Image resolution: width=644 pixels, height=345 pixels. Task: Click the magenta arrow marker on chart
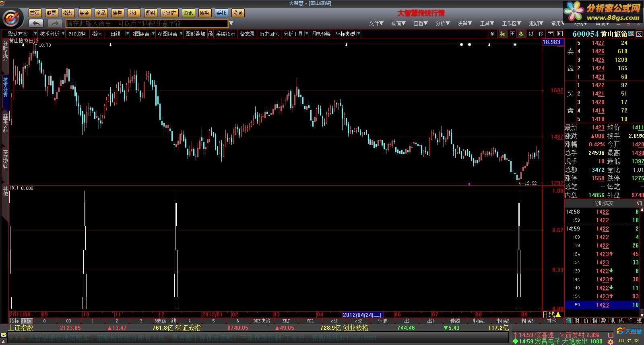pos(469,184)
